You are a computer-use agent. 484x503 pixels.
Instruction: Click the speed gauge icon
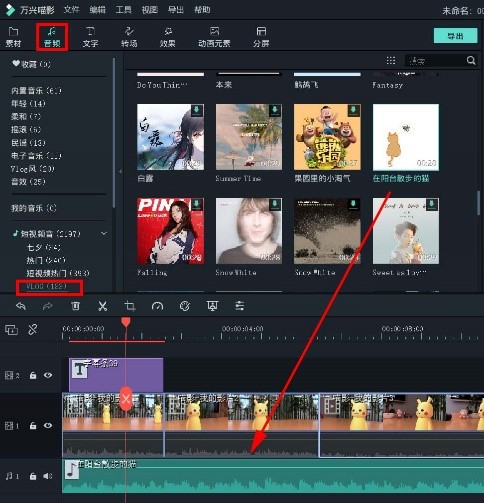tap(157, 306)
